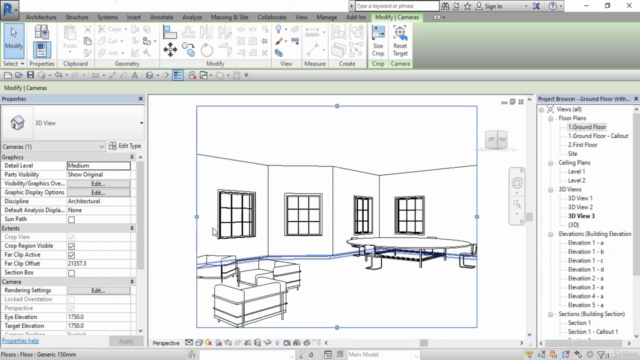The width and height of the screenshot is (640, 360).
Task: Click the Text 'A' icon in quick access toolbar
Action: pos(135,75)
